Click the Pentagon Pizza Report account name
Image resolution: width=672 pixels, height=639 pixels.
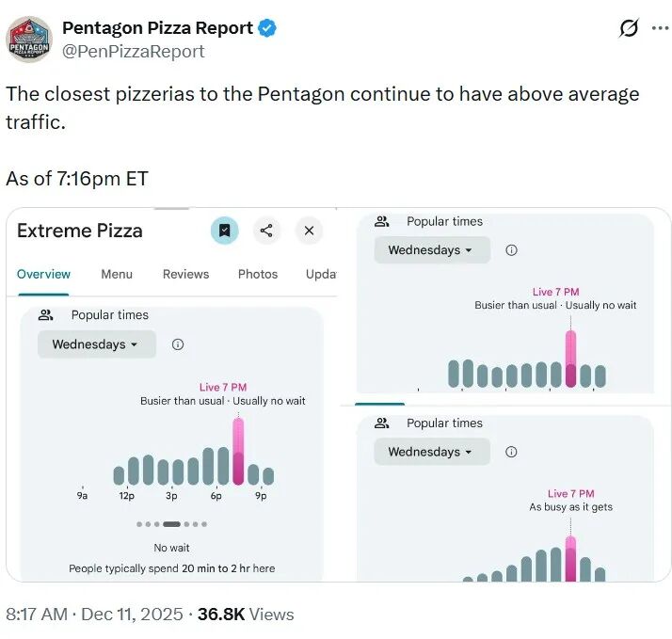(157, 28)
